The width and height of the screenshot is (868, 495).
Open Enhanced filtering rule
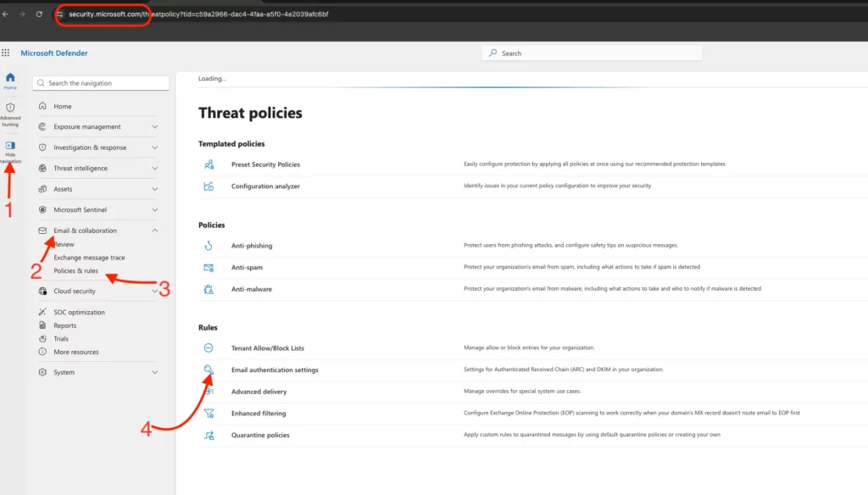(259, 413)
